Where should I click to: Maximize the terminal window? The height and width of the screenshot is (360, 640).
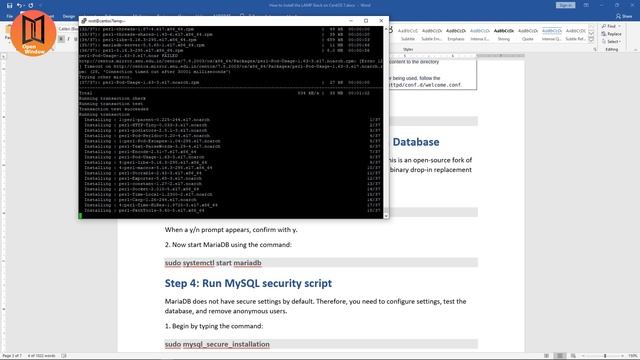[366, 21]
